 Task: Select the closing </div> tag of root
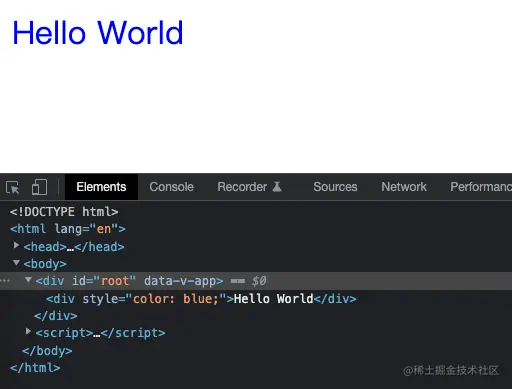tap(56, 316)
